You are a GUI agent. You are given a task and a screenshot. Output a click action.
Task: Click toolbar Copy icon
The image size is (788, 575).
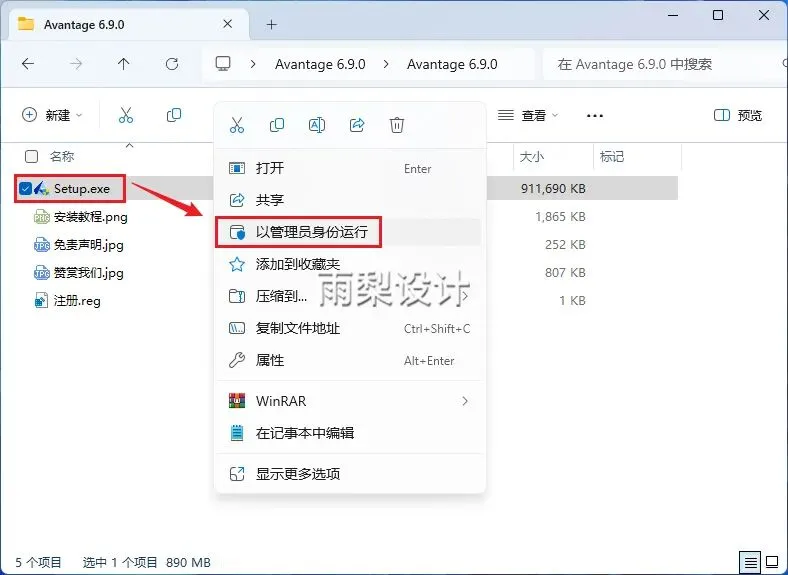click(x=174, y=115)
